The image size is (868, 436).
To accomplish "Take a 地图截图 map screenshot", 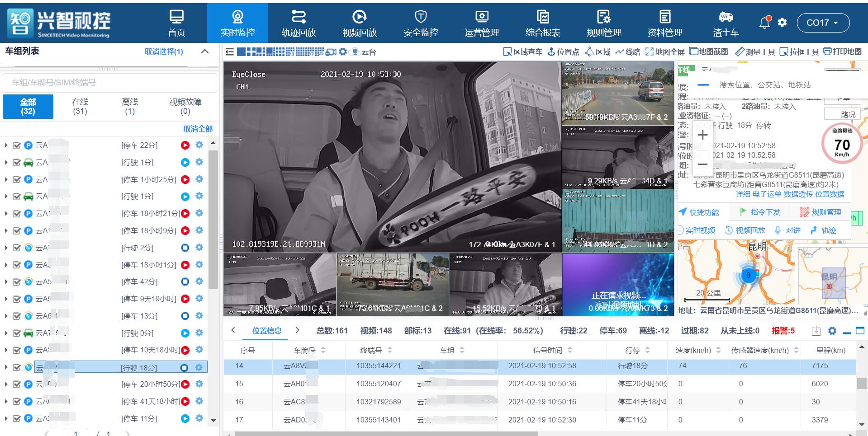I will (x=708, y=52).
